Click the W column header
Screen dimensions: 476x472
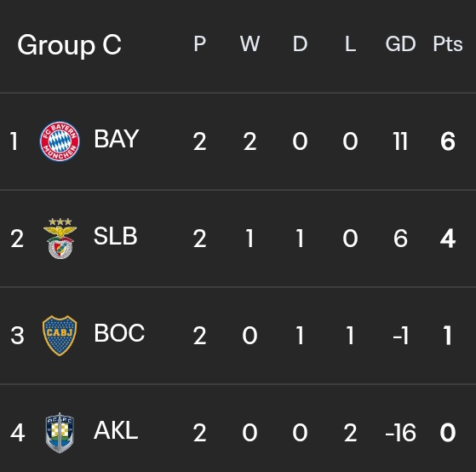[x=249, y=44]
